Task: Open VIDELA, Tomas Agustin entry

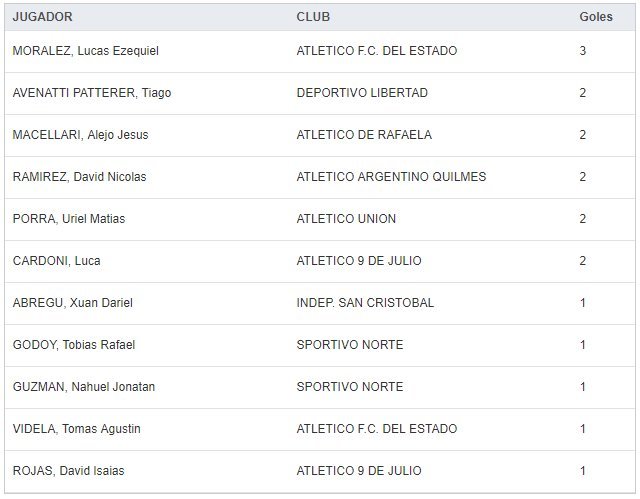Action: pyautogui.click(x=76, y=429)
